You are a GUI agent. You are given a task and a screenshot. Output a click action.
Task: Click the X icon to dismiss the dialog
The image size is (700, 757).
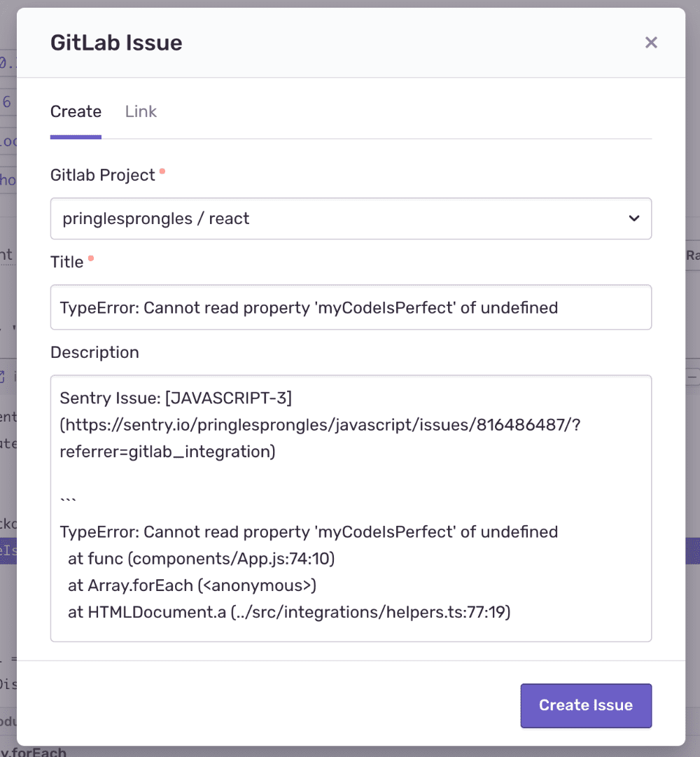click(651, 42)
